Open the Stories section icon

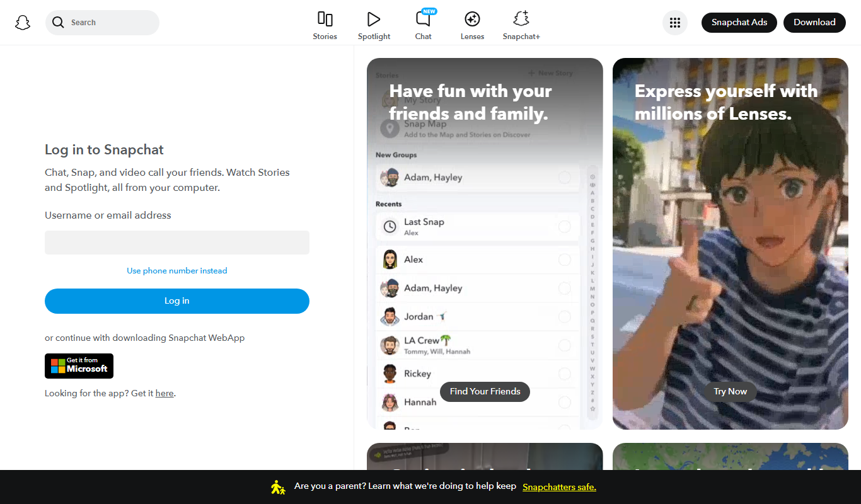(325, 19)
